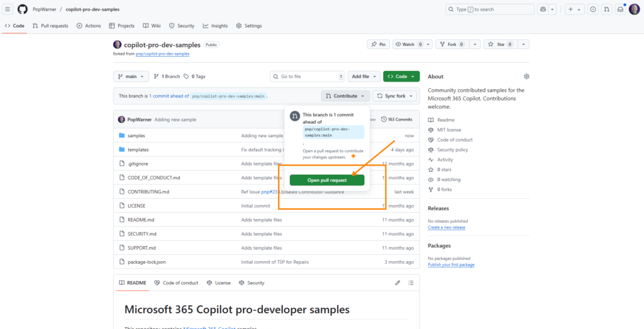The height and width of the screenshot is (329, 644).
Task: Open the notifications inbox icon
Action: [620, 9]
